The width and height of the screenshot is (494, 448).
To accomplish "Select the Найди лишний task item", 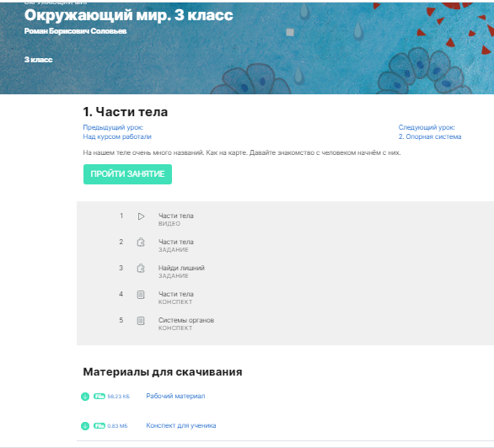I will (x=181, y=271).
